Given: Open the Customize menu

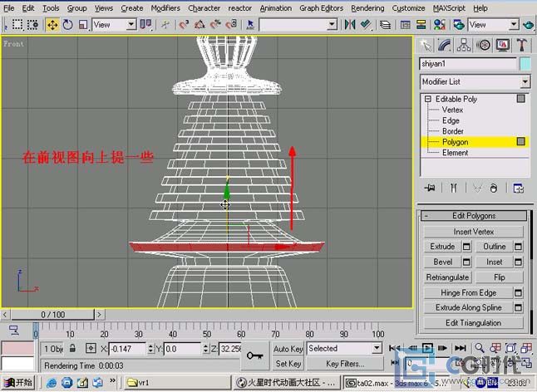Looking at the screenshot, I should point(408,7).
